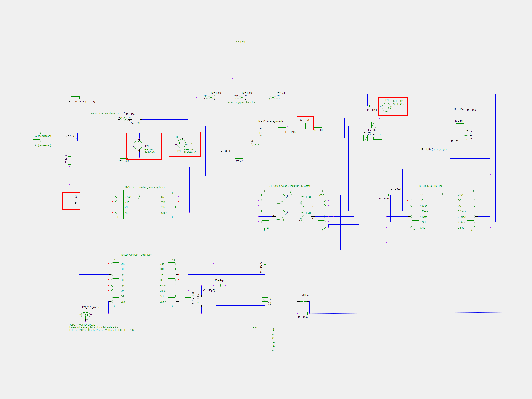Select the C = (61pF) capacitor symbol

pos(227,157)
